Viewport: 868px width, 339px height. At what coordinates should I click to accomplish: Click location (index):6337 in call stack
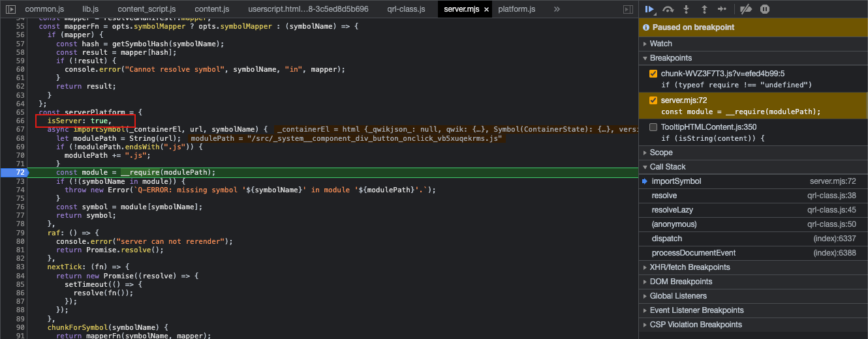tap(835, 239)
